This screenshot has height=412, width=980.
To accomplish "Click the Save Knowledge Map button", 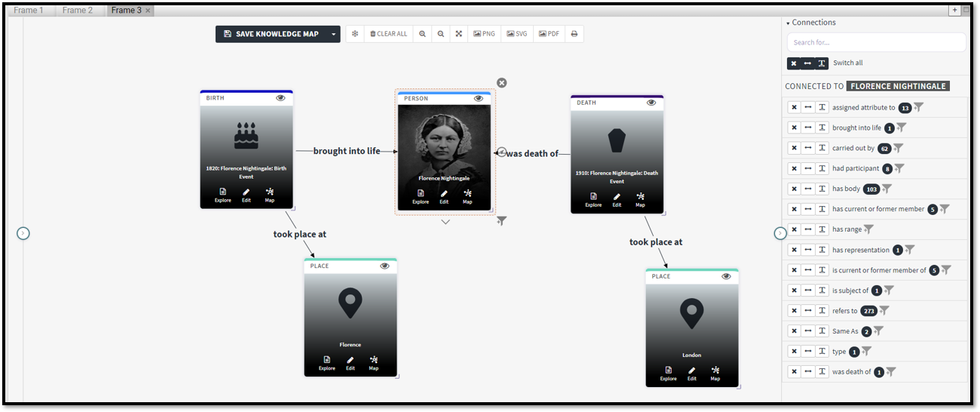I will tap(271, 34).
